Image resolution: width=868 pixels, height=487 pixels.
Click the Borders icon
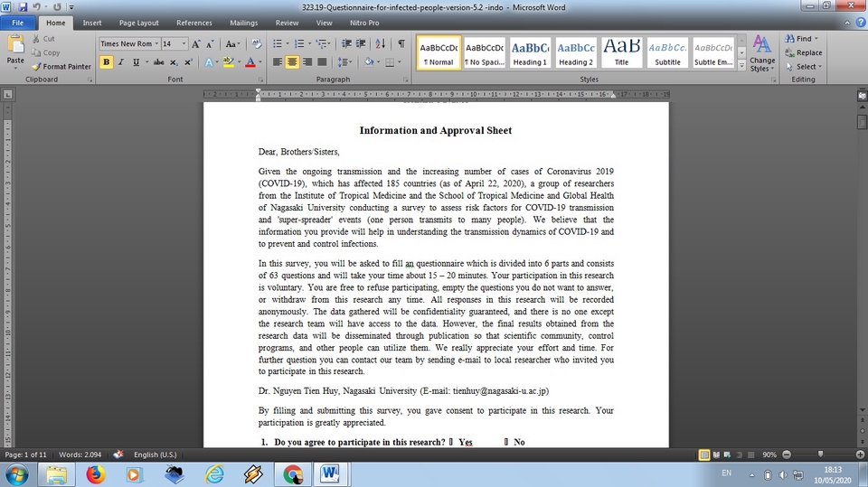pos(390,62)
